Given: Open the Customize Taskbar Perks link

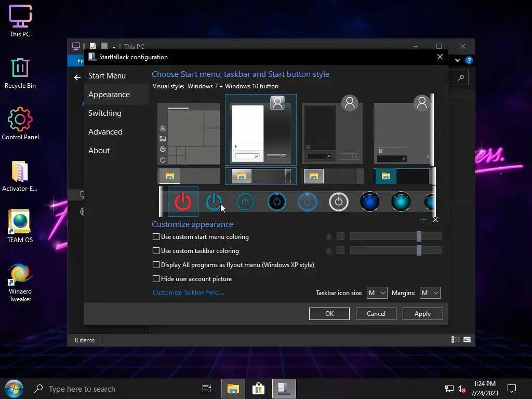Looking at the screenshot, I should tap(189, 292).
